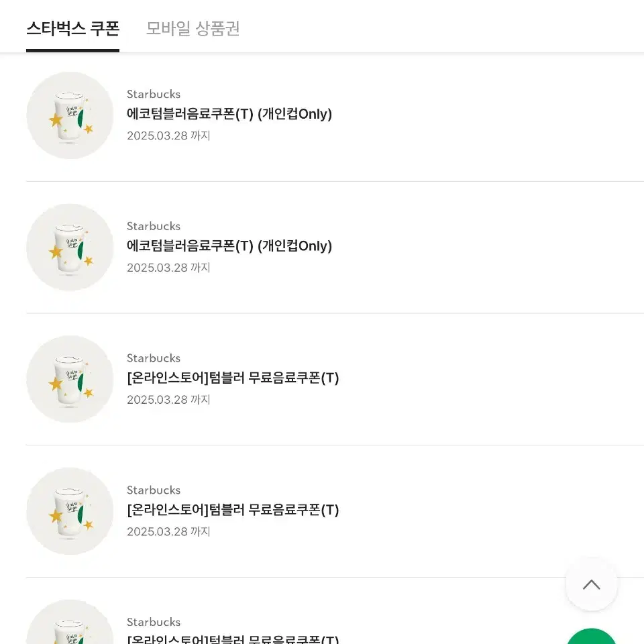Tap the partially visible bottom coupon cup image

click(70, 622)
